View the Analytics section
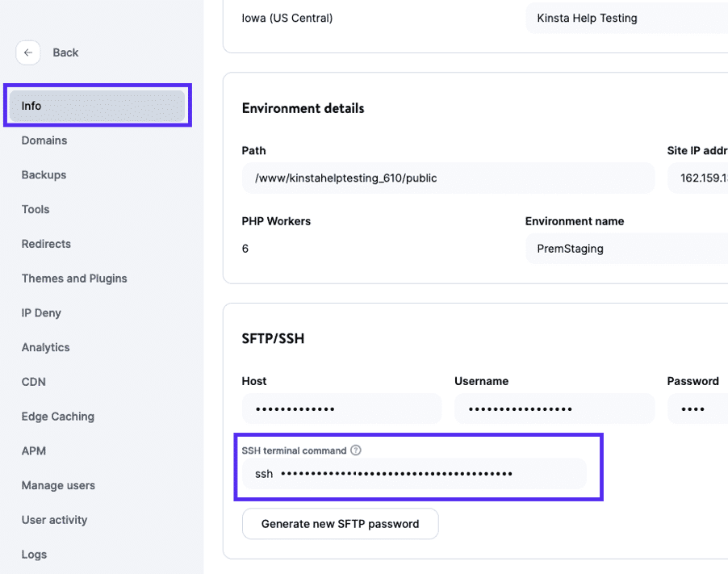The image size is (728, 574). (45, 347)
